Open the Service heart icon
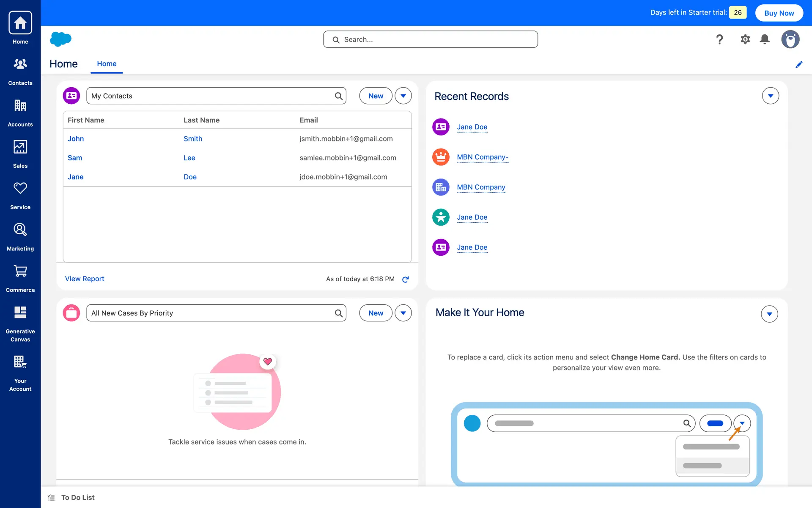 (20, 195)
